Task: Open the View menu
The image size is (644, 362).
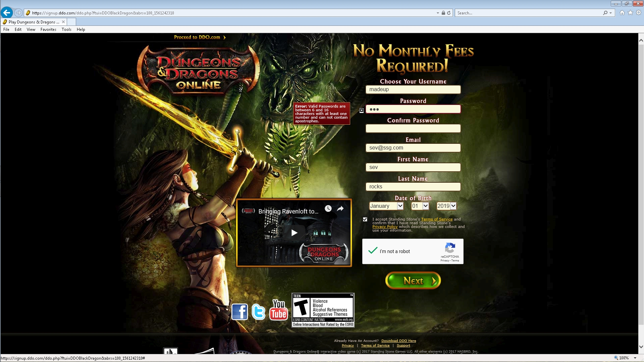Action: (31, 29)
